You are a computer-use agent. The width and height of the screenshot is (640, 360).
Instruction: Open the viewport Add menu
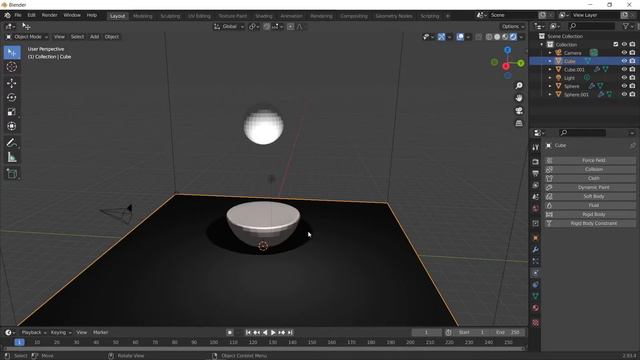pyautogui.click(x=94, y=37)
